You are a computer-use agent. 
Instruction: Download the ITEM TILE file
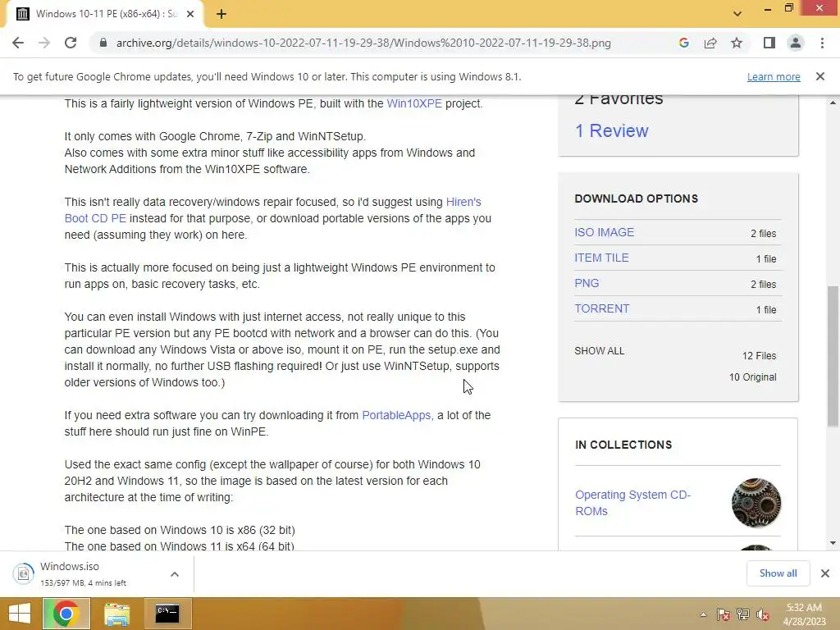tap(601, 258)
